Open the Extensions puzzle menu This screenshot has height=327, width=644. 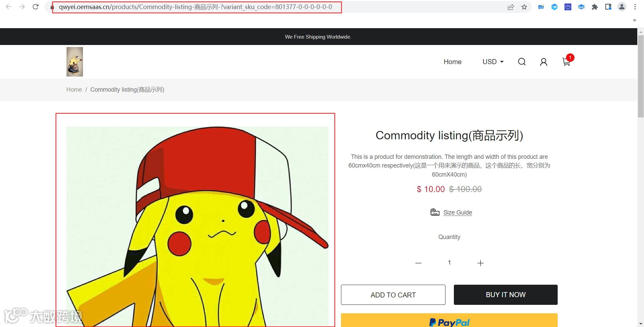[595, 7]
